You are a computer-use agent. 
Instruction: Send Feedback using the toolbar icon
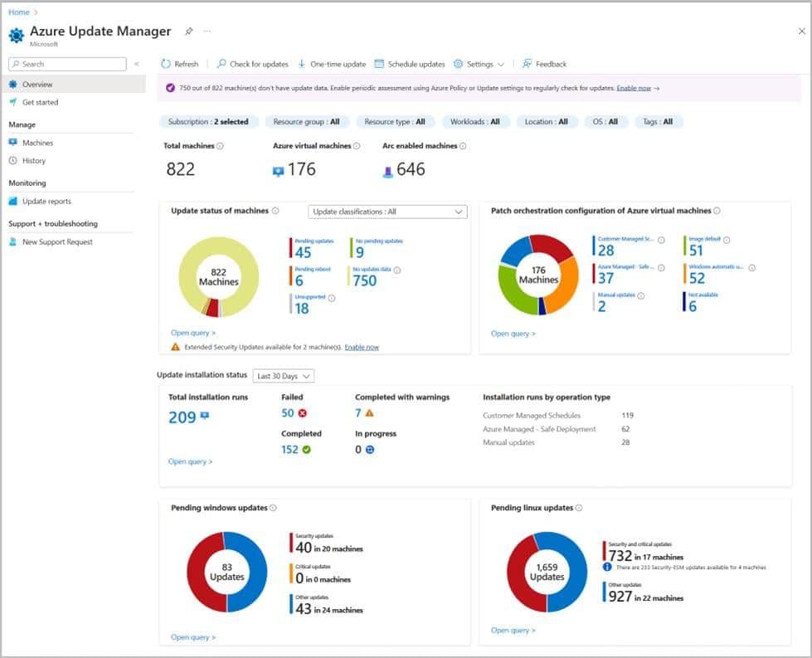547,64
